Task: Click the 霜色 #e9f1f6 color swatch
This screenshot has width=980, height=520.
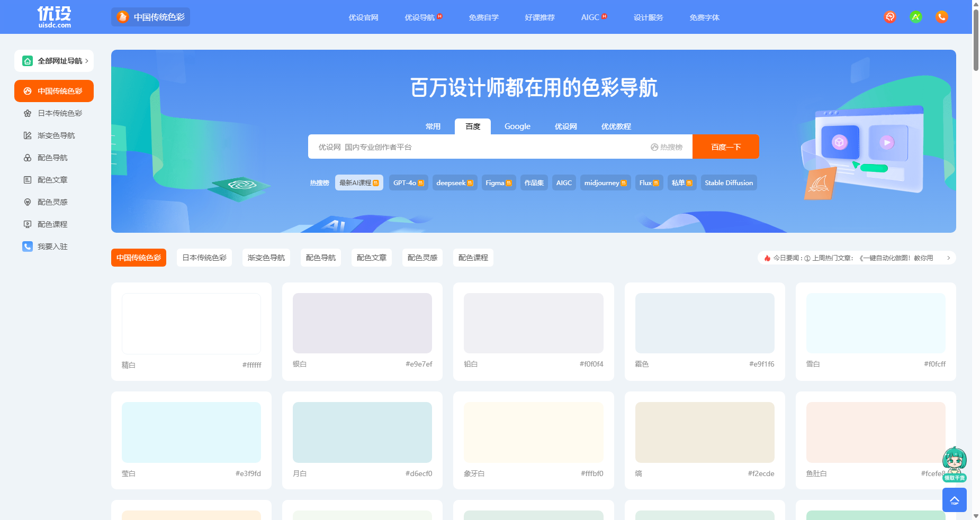Action: [705, 323]
